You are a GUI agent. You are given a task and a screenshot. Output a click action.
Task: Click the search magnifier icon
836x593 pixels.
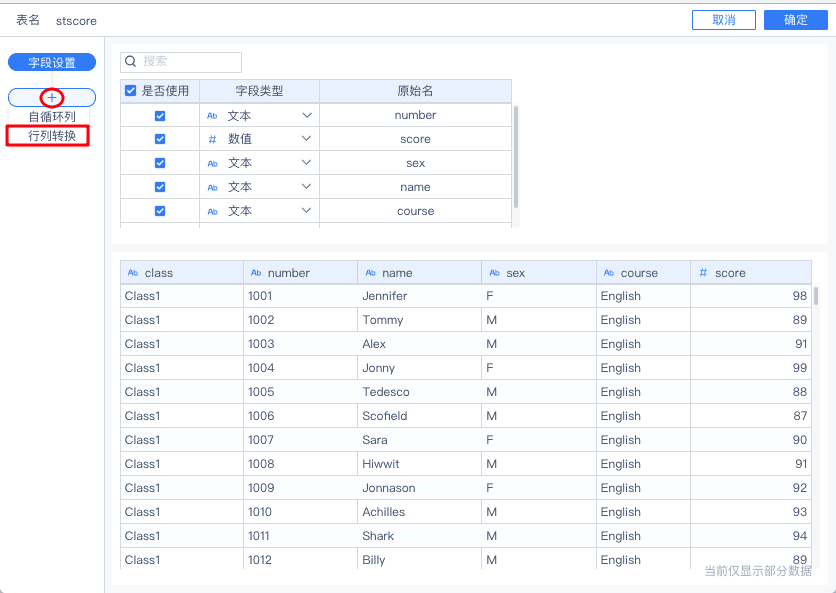(132, 62)
